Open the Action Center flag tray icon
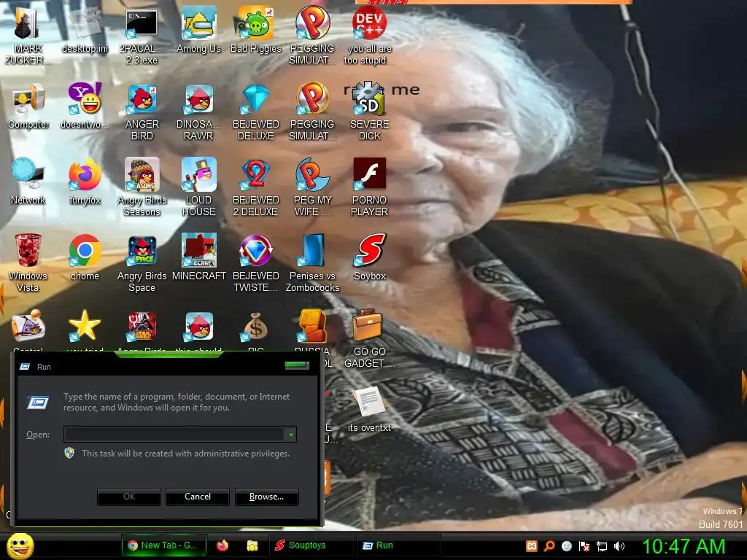Image resolution: width=747 pixels, height=560 pixels. click(x=584, y=546)
